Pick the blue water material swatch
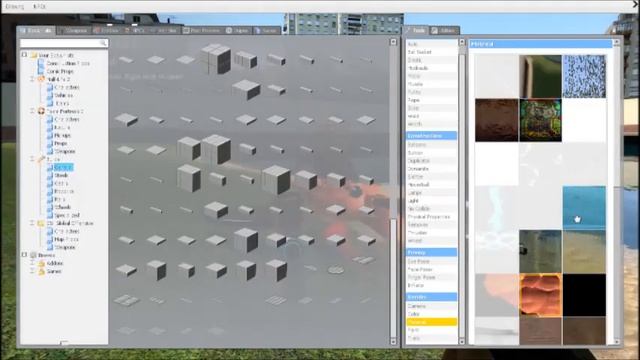This screenshot has height=360, width=640. pos(584,207)
